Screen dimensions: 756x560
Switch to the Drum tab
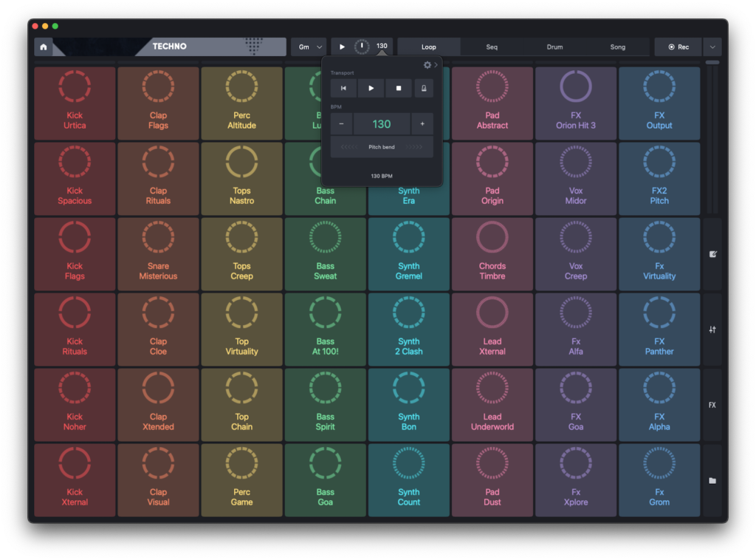click(554, 47)
